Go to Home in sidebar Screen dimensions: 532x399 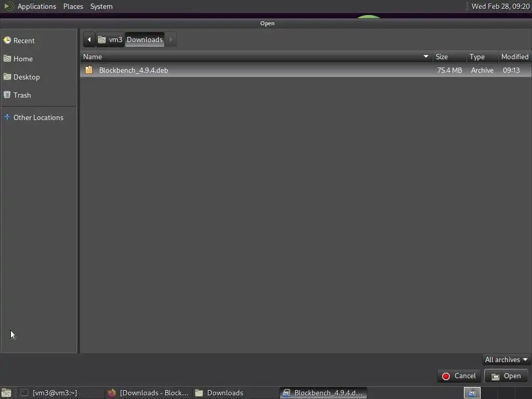(38, 59)
